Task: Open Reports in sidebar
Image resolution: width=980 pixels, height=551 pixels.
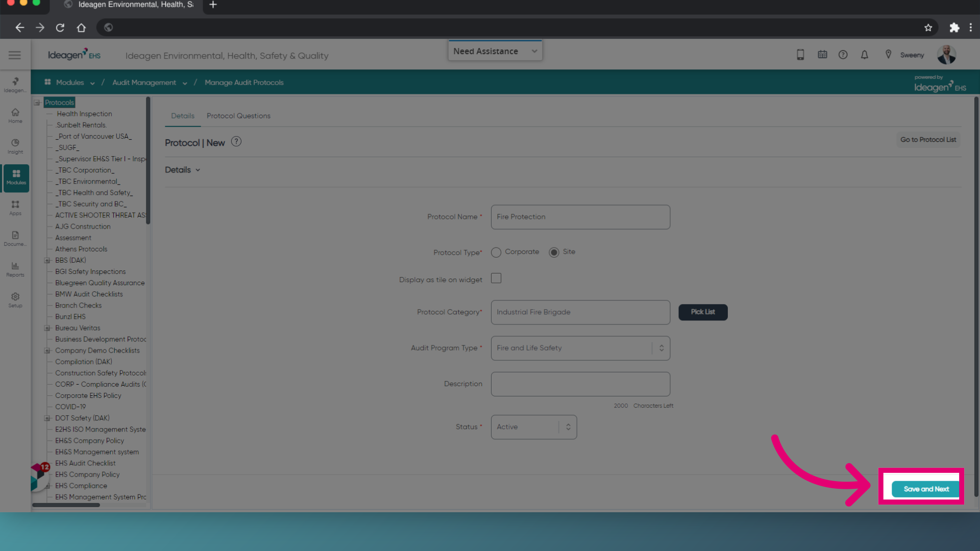Action: 15,269
